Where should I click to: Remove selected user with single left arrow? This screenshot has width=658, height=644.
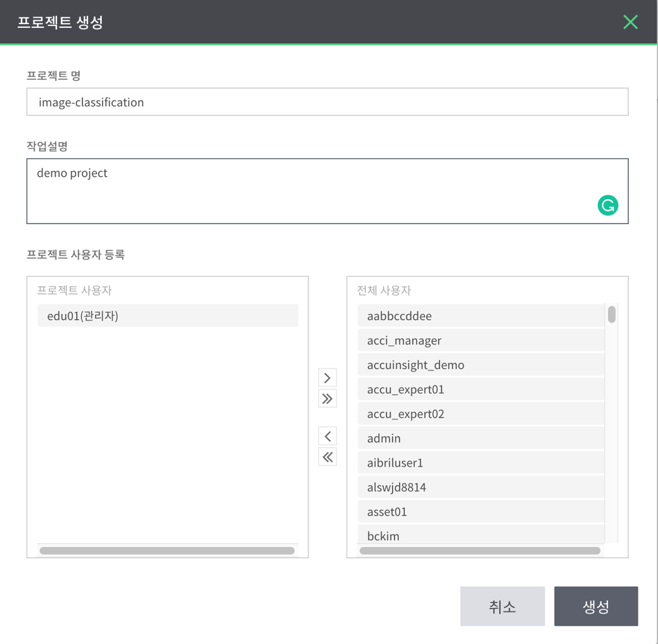click(x=327, y=436)
